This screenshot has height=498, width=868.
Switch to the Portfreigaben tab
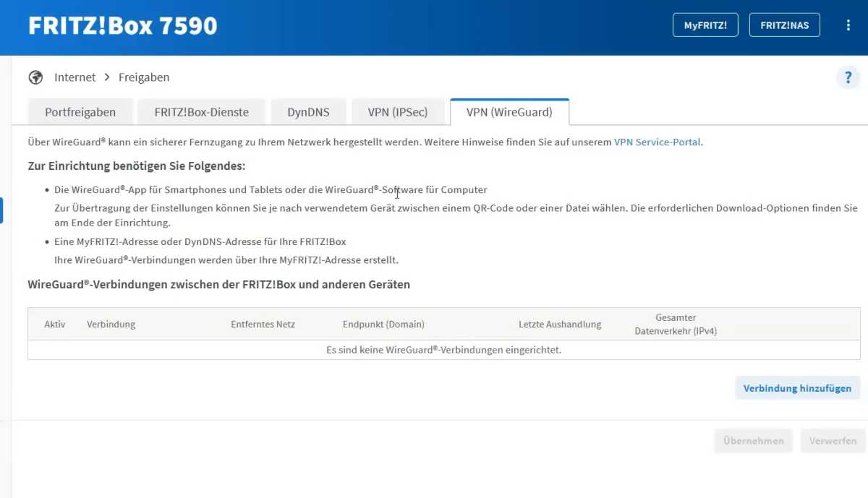pos(80,112)
